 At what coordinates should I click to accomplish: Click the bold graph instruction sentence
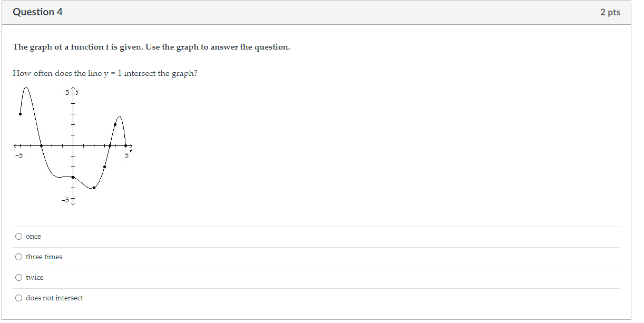[151, 47]
